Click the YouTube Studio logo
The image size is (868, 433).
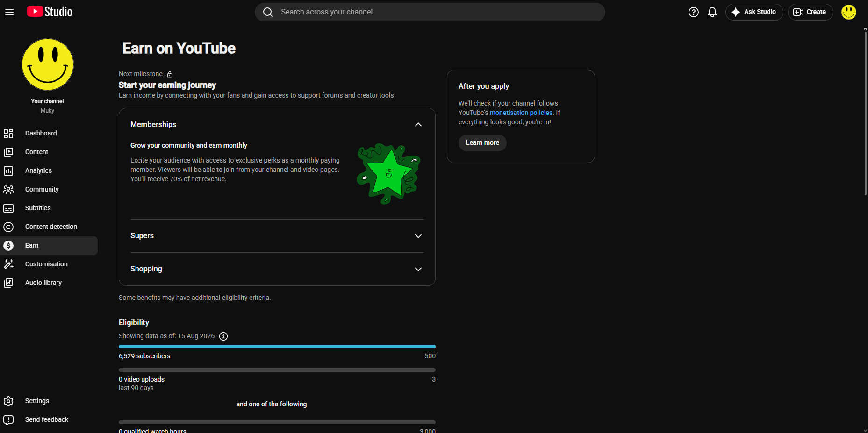point(50,12)
